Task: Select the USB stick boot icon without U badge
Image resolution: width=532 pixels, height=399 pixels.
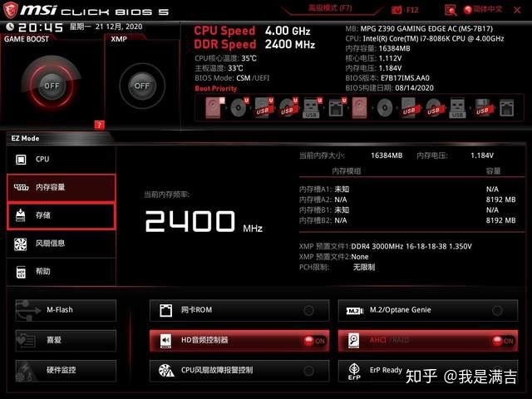Action: point(457,109)
